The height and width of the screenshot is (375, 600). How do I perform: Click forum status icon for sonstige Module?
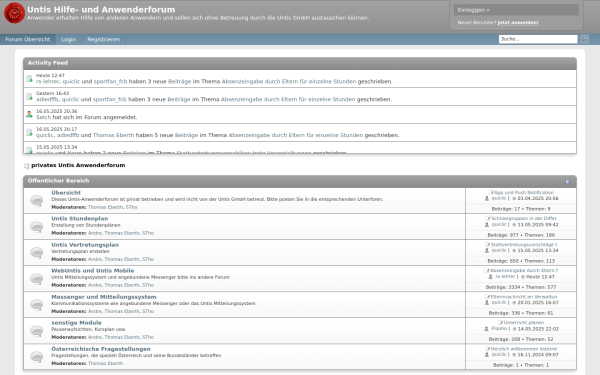pos(37,331)
